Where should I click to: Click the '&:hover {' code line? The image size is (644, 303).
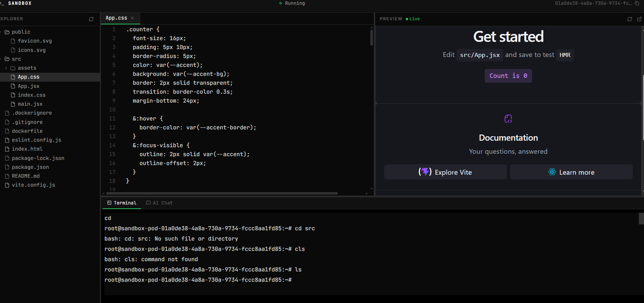click(x=148, y=119)
